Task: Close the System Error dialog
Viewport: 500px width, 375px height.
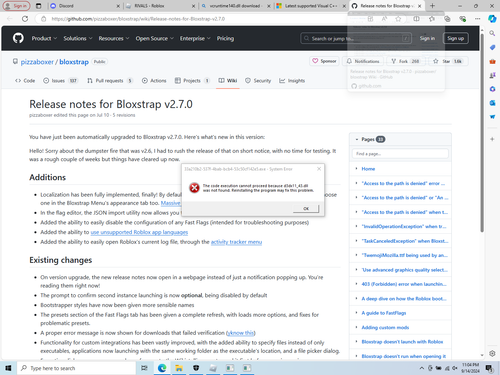Action: pos(319,169)
